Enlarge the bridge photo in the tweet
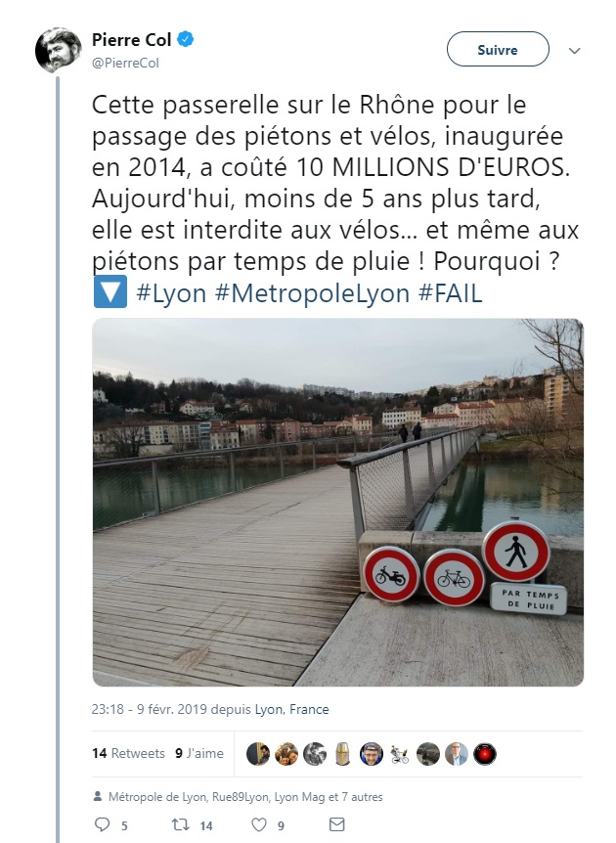This screenshot has width=616, height=843. (338, 502)
